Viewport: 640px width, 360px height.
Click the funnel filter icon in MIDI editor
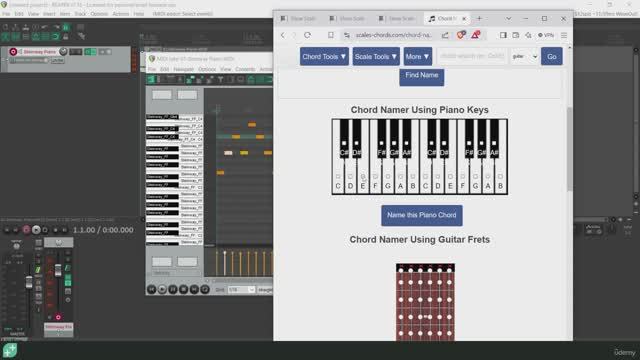(220, 80)
